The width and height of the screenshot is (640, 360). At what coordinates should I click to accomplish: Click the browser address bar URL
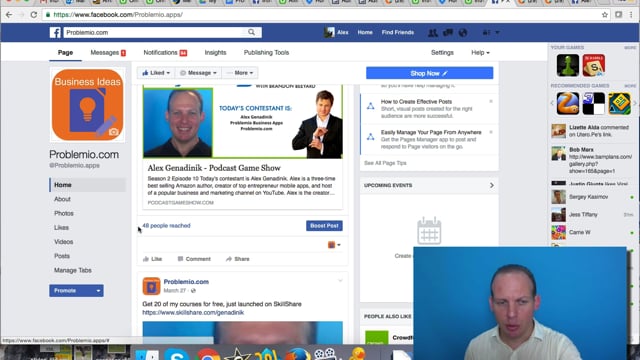pos(118,15)
